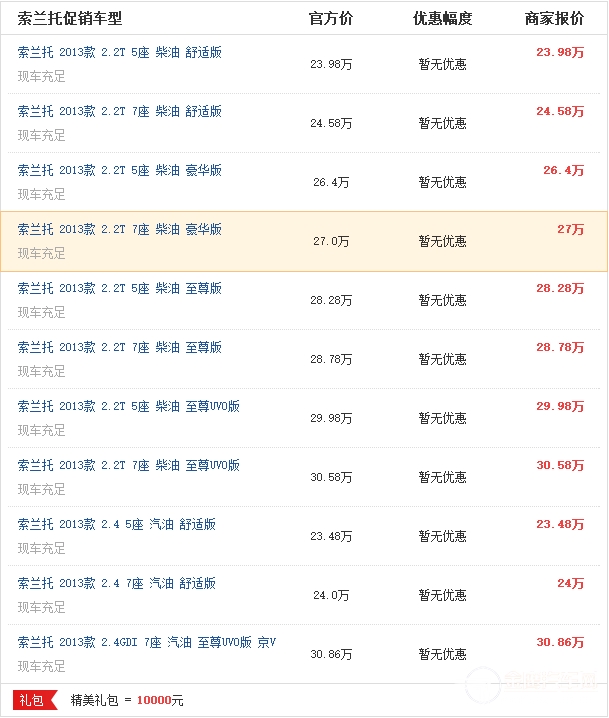609x718 pixels.
Task: Select 2.2T 5座 柴油 豪华版 model link
Action: click(120, 170)
